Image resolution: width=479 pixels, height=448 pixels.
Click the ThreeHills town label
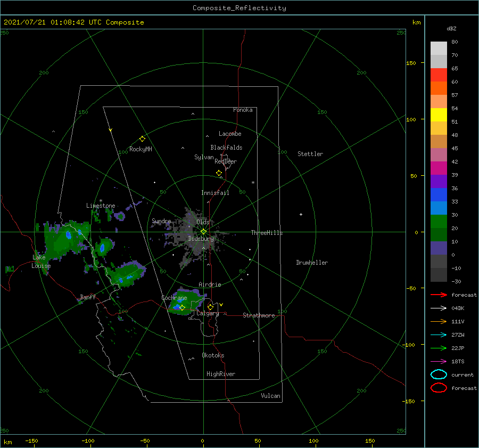coord(267,233)
